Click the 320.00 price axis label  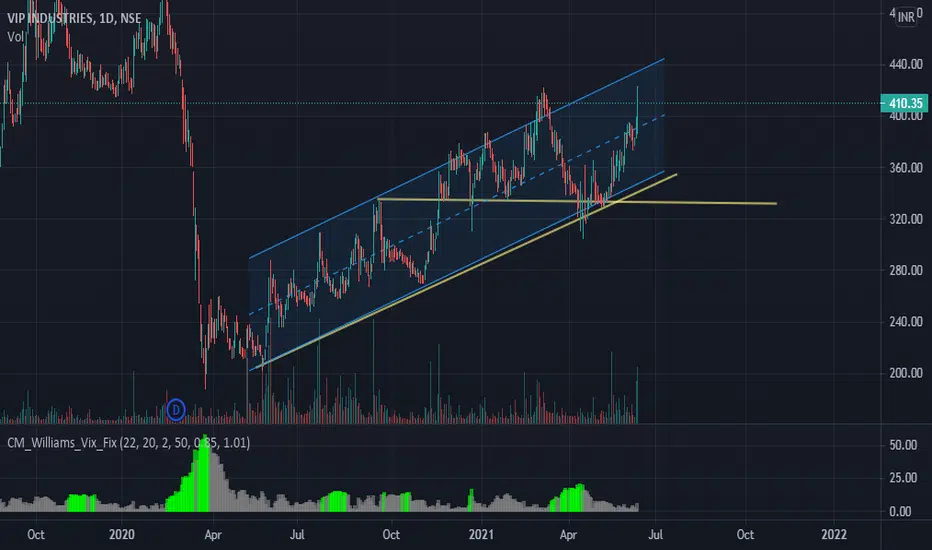coord(906,219)
